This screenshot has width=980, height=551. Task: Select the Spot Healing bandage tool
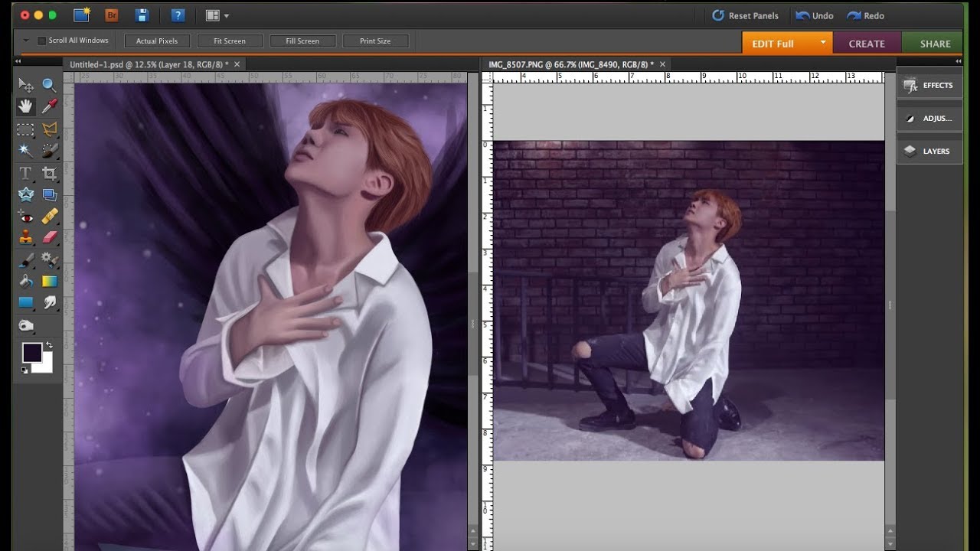[49, 217]
